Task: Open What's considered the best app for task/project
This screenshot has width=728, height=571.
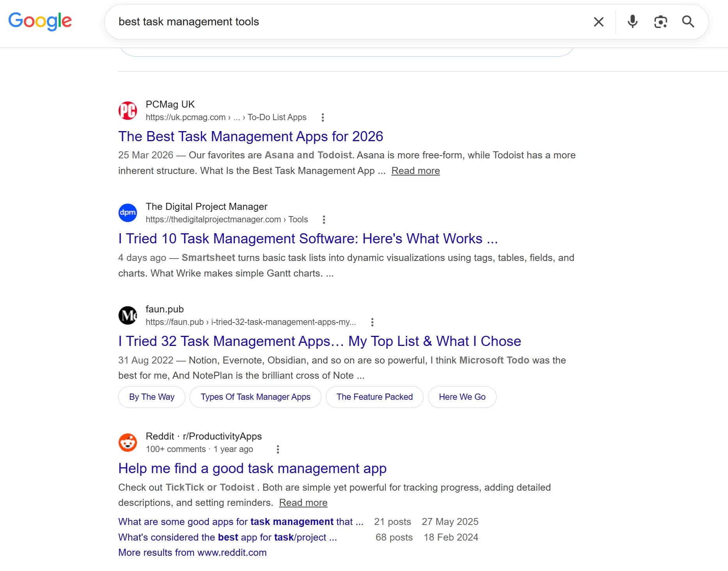Action: point(227,537)
